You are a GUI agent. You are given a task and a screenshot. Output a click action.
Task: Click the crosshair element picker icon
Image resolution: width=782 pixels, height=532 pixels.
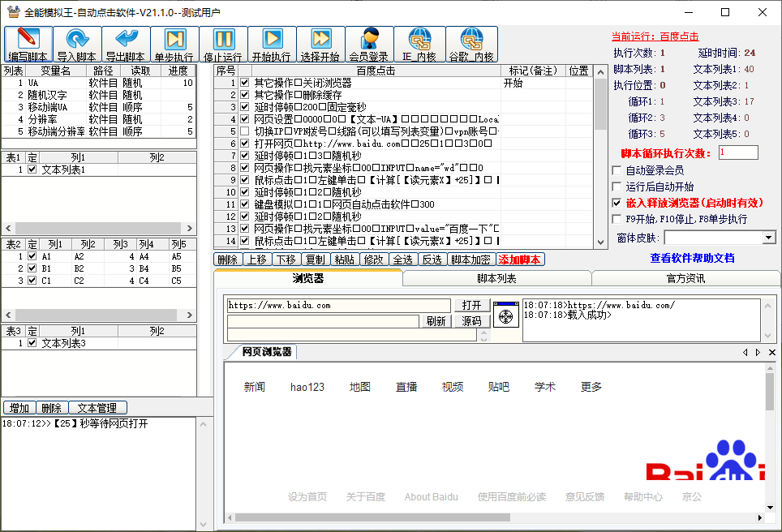click(505, 315)
